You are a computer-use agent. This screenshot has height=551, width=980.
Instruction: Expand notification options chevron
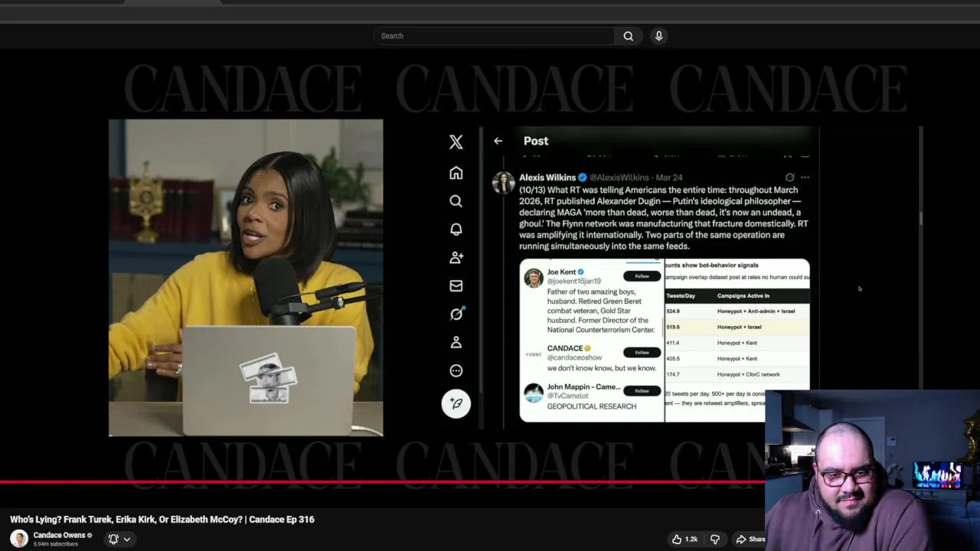coord(127,539)
